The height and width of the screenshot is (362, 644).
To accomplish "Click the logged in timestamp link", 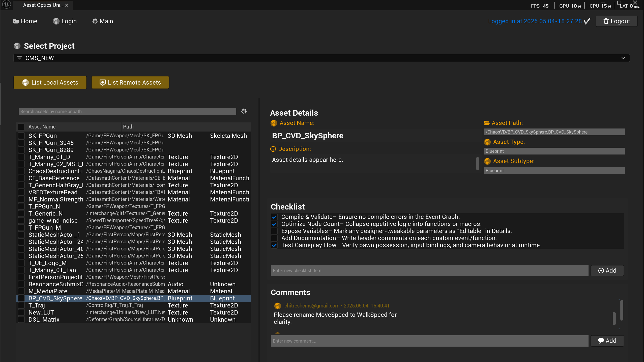I will coord(535,21).
